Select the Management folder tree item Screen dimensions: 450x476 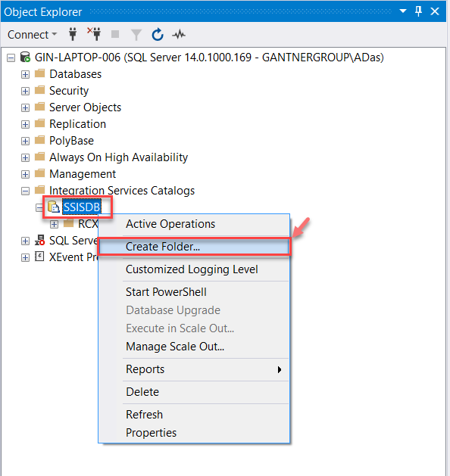click(83, 174)
